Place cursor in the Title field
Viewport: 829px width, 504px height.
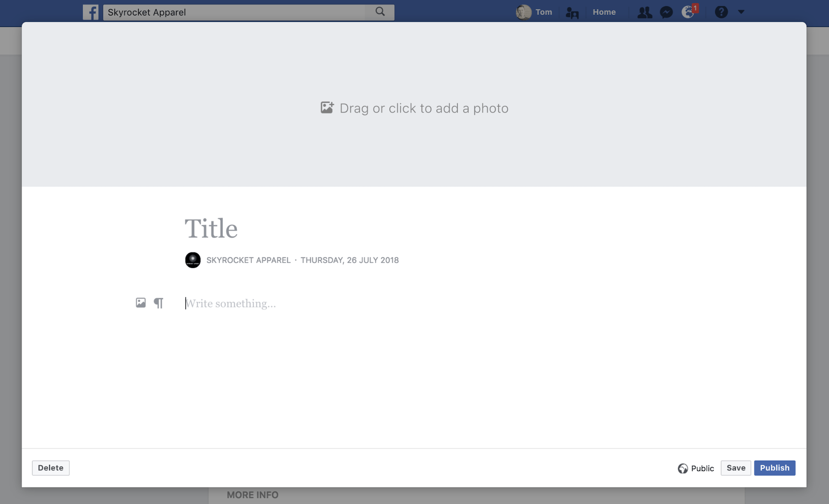tap(211, 228)
